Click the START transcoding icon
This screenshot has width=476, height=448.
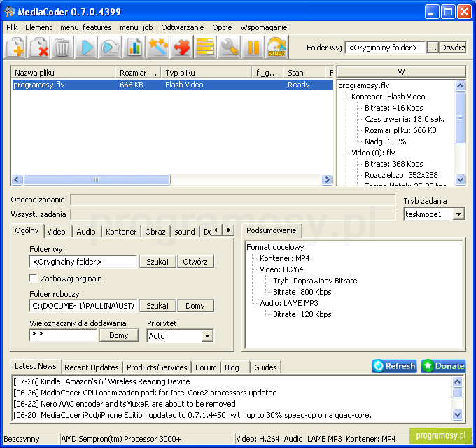(276, 48)
